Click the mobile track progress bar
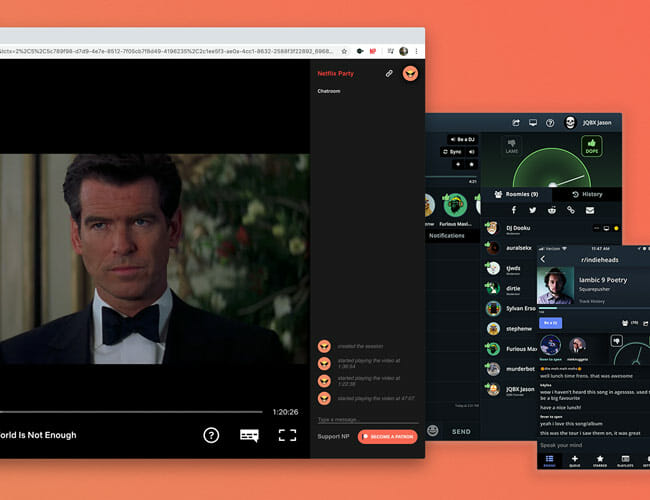 594,308
